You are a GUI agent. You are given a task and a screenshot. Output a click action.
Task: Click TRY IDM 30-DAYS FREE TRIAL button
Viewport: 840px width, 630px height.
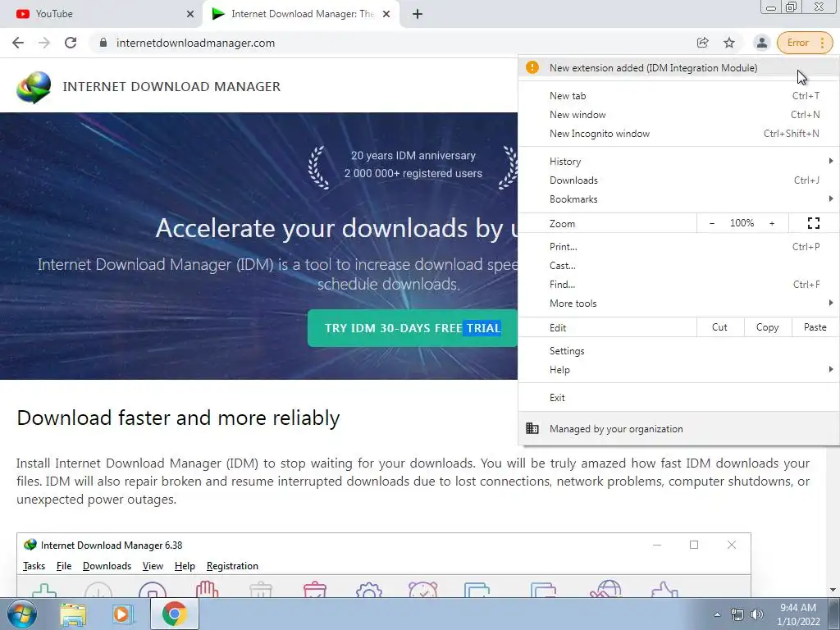(x=413, y=328)
